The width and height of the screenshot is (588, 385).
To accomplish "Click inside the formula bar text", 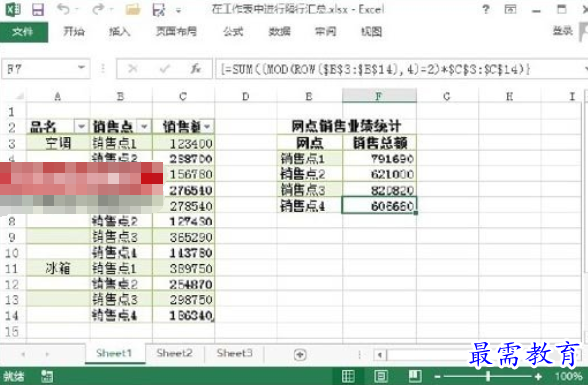I will (x=375, y=69).
